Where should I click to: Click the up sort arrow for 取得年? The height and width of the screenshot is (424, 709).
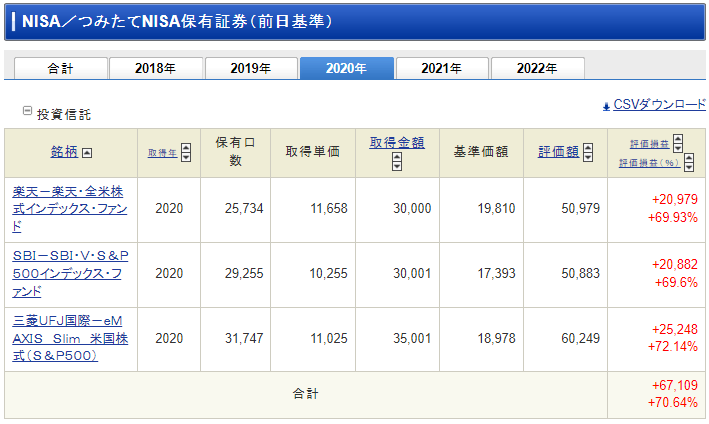pos(186,147)
